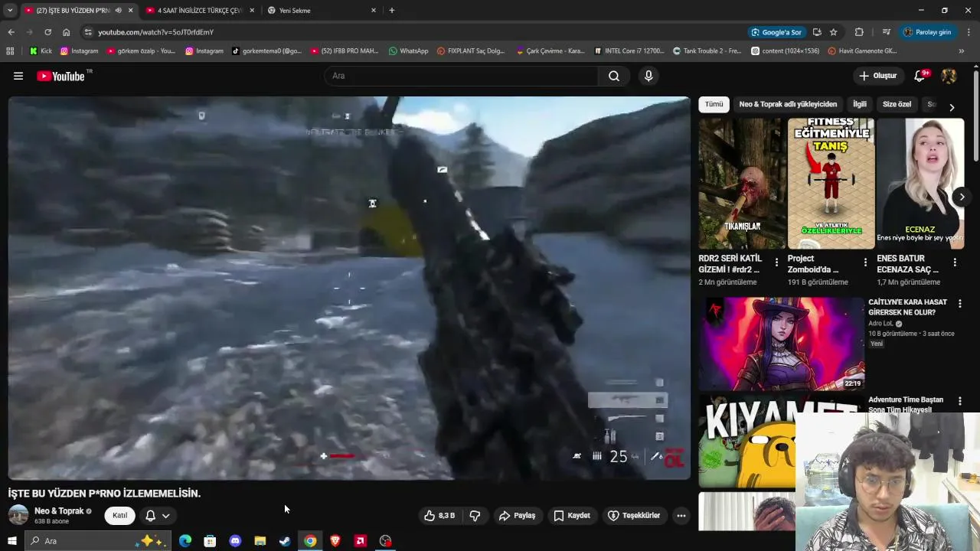Open Discord from the taskbar
The width and height of the screenshot is (980, 551).
point(235,541)
